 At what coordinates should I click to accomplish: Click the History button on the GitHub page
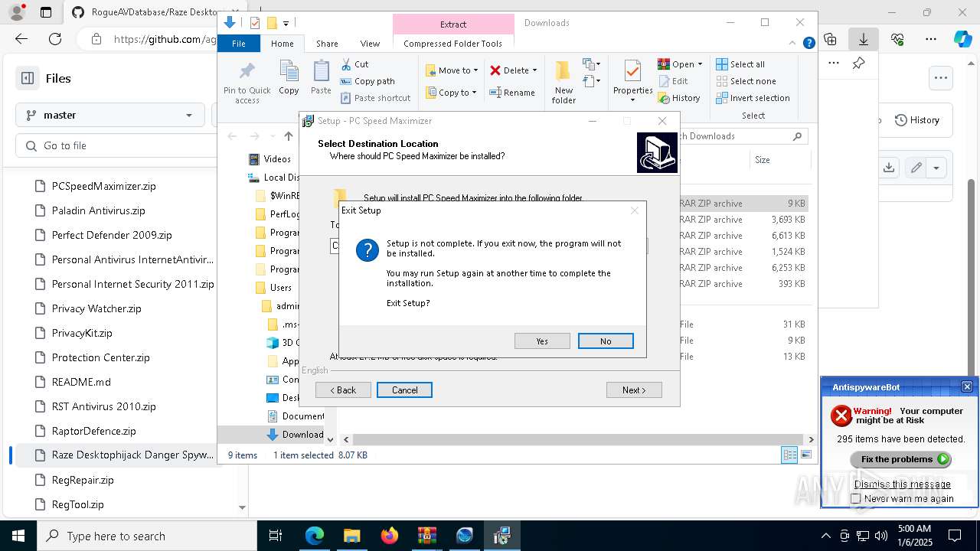click(x=916, y=120)
